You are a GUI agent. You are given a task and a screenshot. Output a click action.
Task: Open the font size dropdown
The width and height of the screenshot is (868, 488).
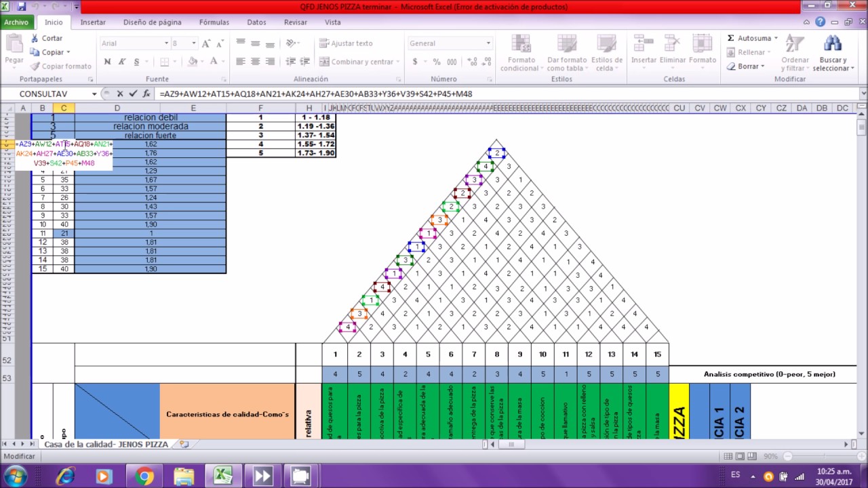click(x=194, y=43)
